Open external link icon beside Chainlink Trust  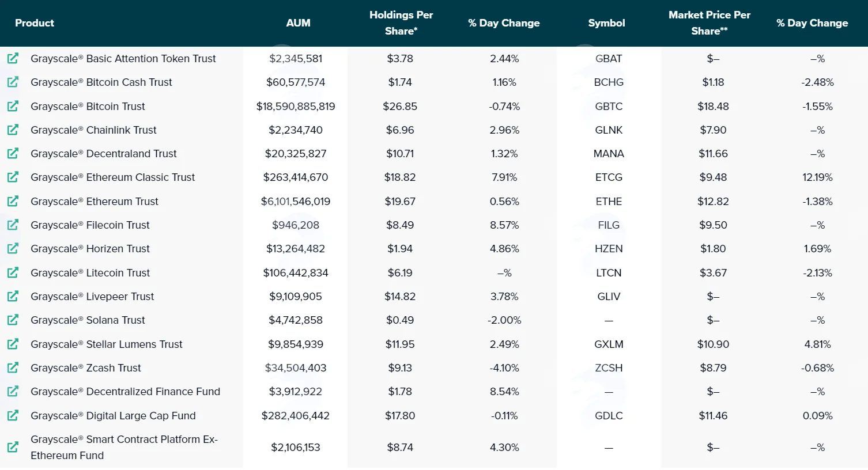point(13,130)
